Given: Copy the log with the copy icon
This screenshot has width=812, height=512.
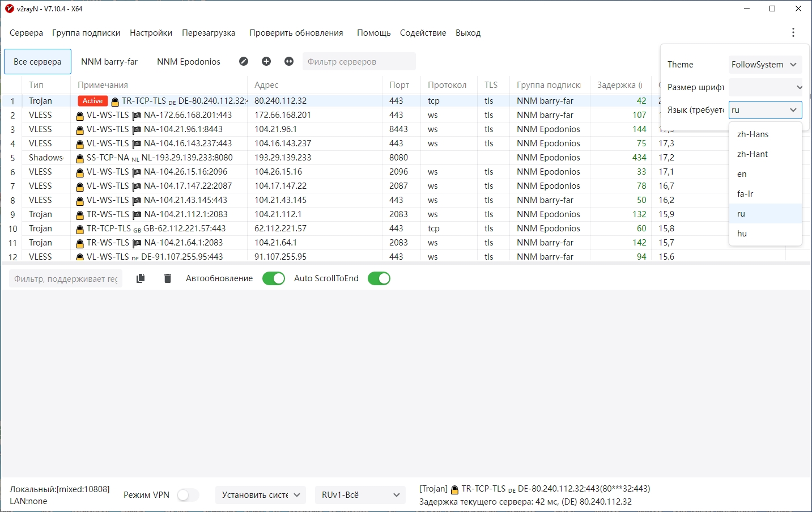Looking at the screenshot, I should pos(141,278).
